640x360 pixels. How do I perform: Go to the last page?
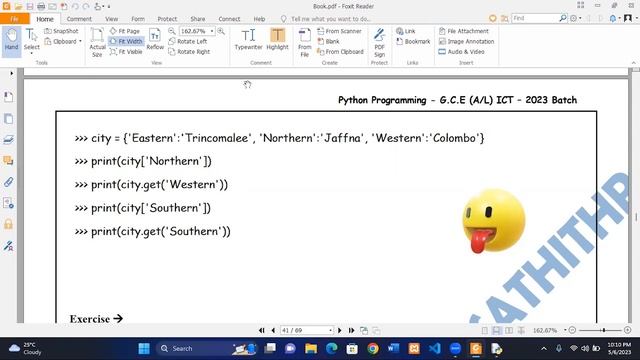[x=351, y=330]
